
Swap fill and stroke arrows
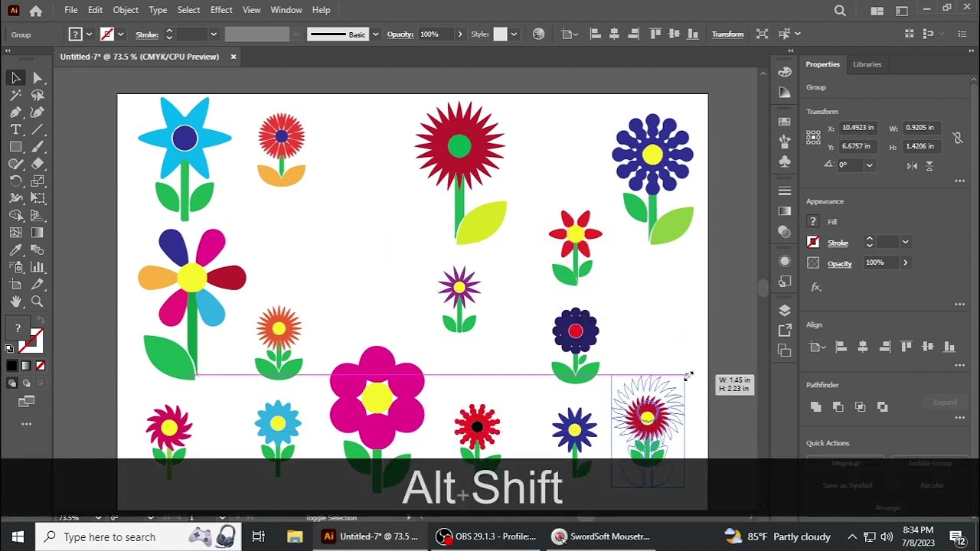(41, 321)
